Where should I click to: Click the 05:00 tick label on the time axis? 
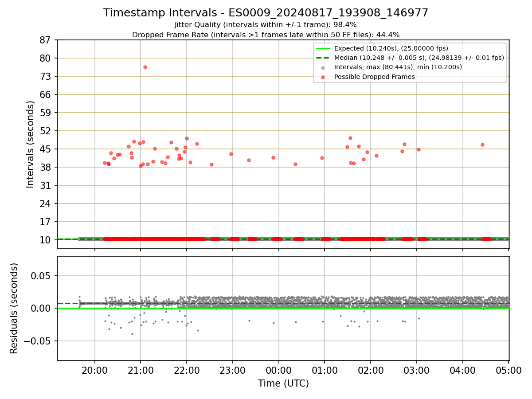pos(509,371)
